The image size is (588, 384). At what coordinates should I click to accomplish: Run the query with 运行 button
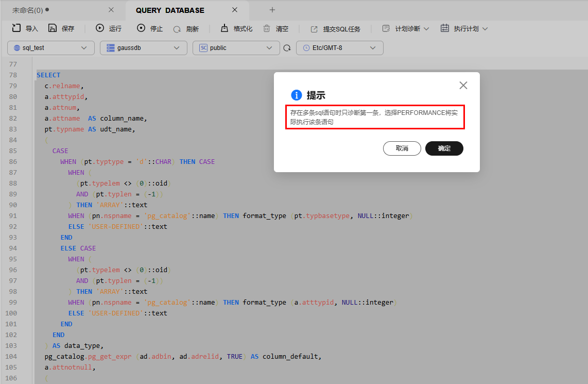pyautogui.click(x=100, y=28)
